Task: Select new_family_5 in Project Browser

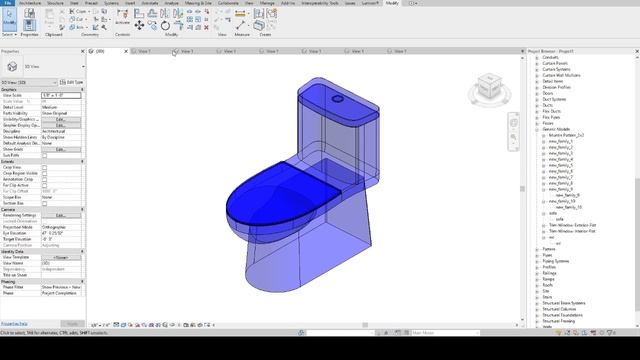Action: pyautogui.click(x=560, y=165)
